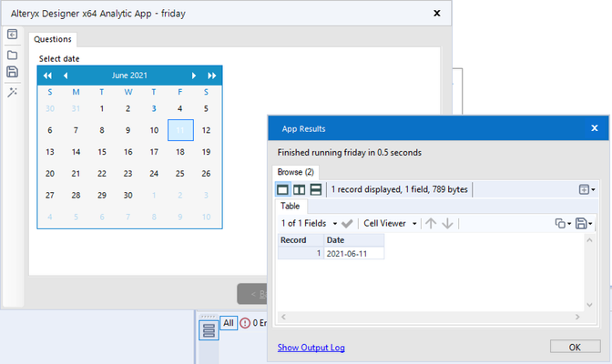Screen dimensions: 612x364
Task: Select June 18 in the calendar
Action: [x=180, y=152]
